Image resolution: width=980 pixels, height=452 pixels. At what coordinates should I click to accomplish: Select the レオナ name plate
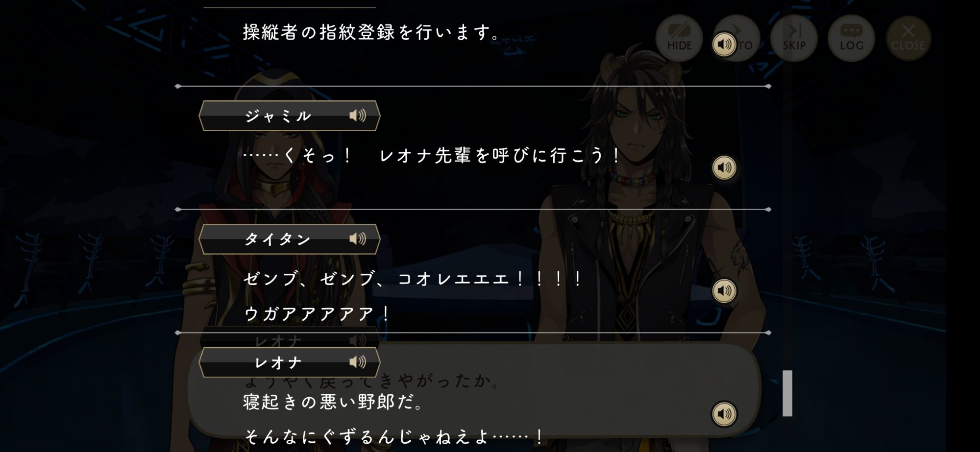(x=290, y=362)
